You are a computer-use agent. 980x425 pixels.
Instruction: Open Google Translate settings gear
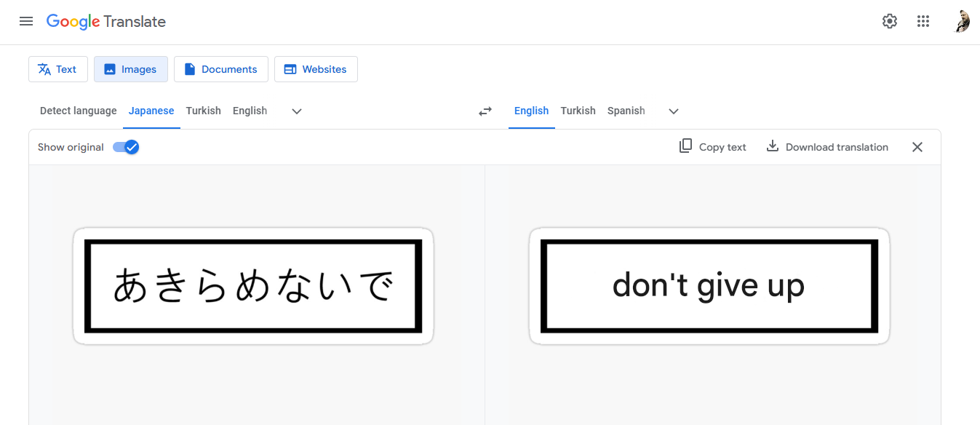click(x=889, y=21)
